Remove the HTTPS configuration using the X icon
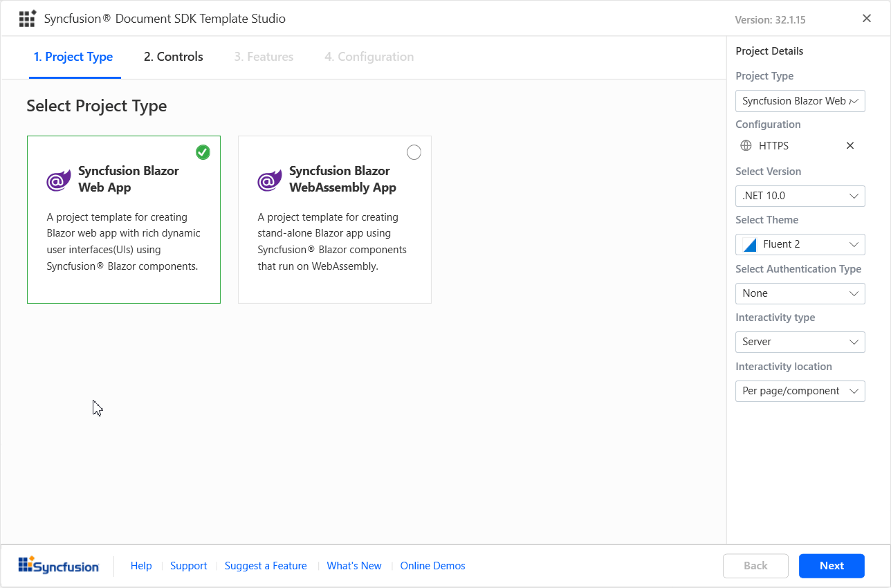This screenshot has width=891, height=588. click(x=850, y=145)
